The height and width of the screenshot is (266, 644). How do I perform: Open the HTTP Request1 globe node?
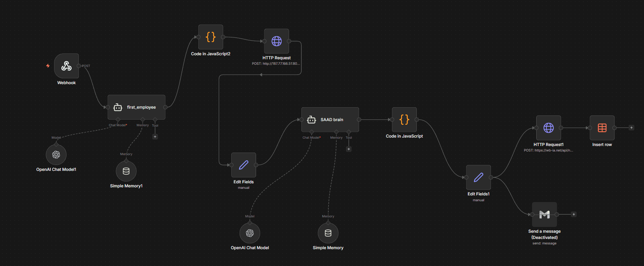549,128
